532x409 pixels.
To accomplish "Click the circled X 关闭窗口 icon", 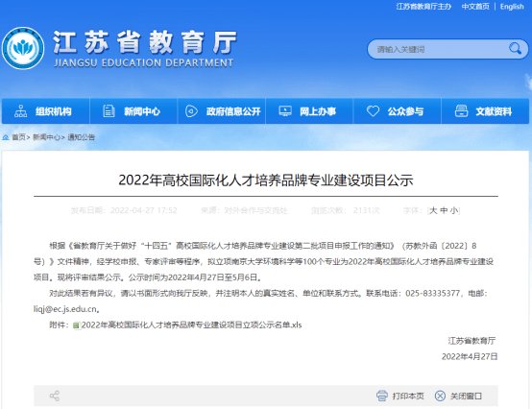I will (x=440, y=396).
